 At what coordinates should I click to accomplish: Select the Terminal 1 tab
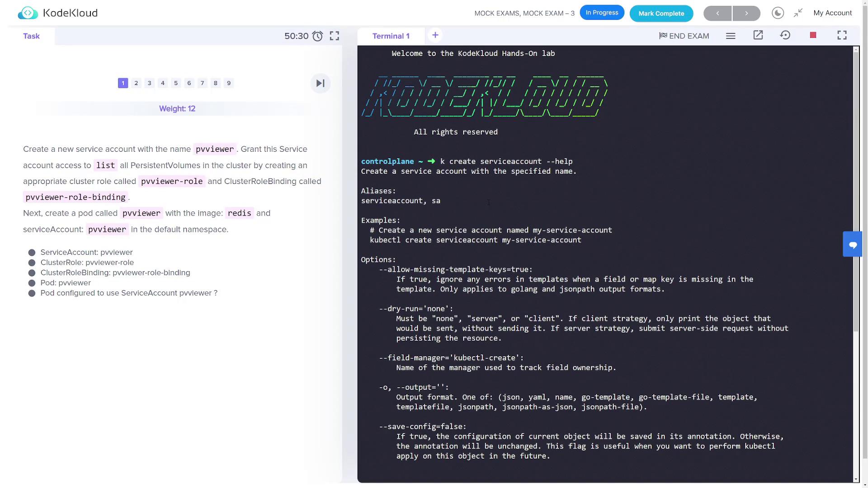[x=391, y=36]
